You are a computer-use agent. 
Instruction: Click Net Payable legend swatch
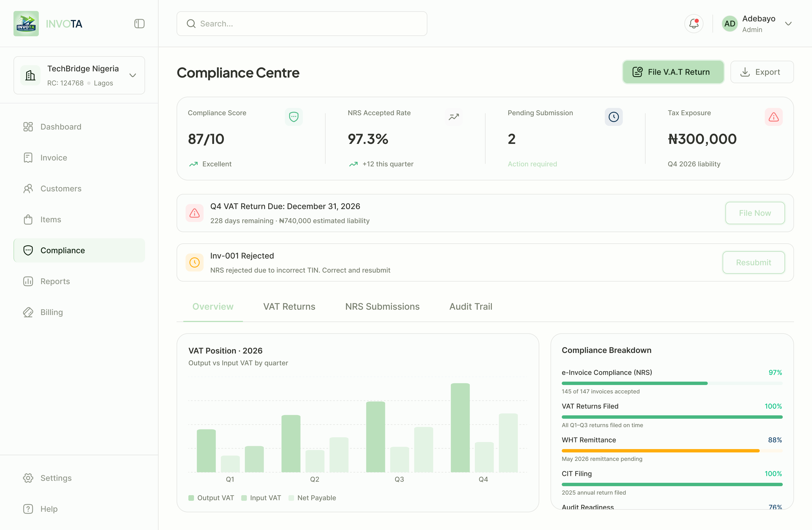(291, 498)
